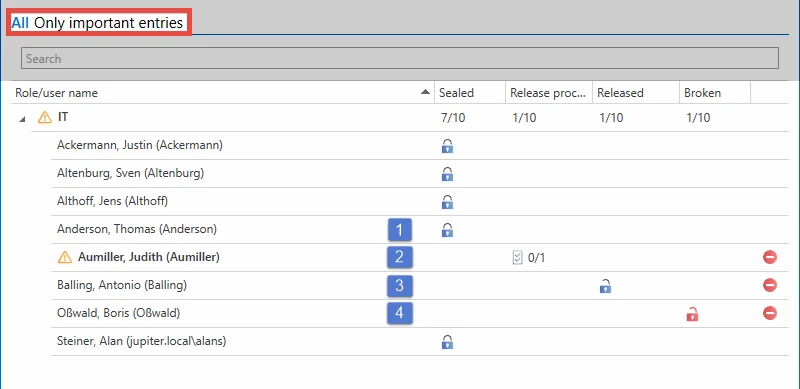Sort by the Role/user name column arrow
The height and width of the screenshot is (389, 800).
tap(425, 92)
